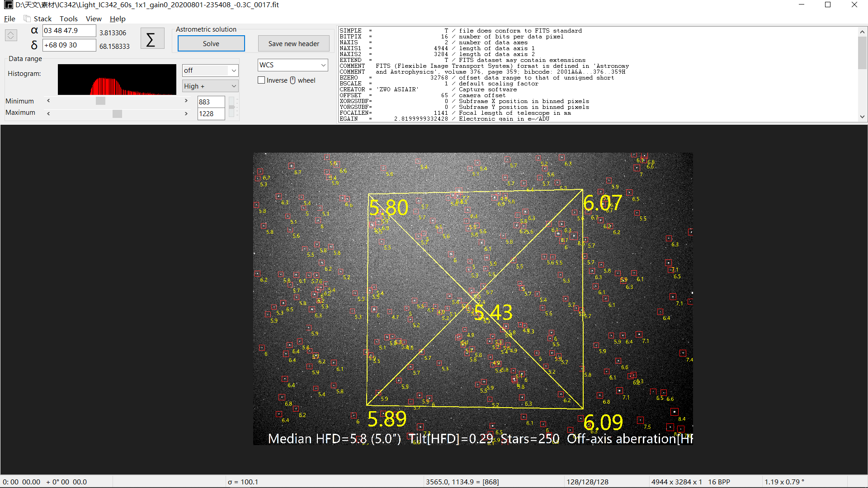Click the alpha field containing 03 48 47.9
Screen dimensions: 868x488
(69, 31)
